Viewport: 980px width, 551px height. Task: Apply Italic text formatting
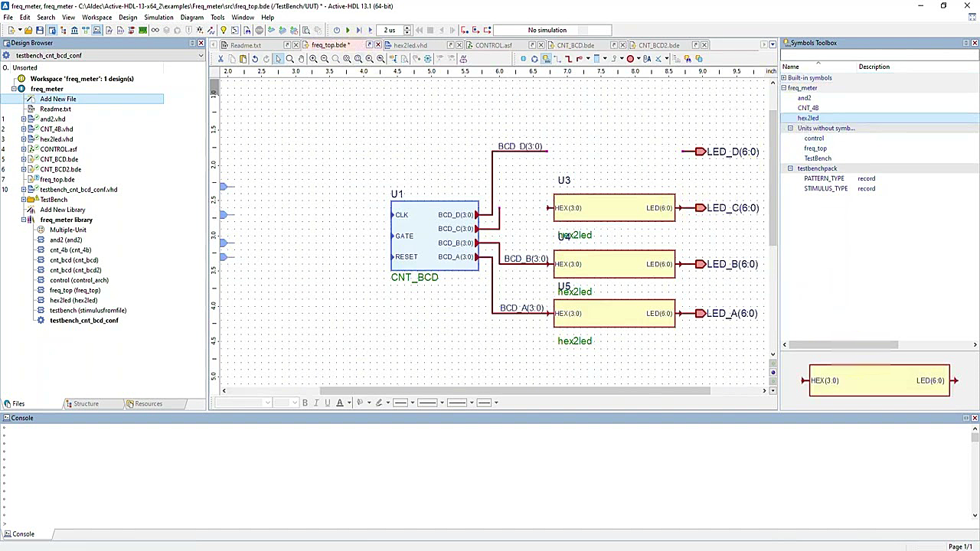(316, 403)
